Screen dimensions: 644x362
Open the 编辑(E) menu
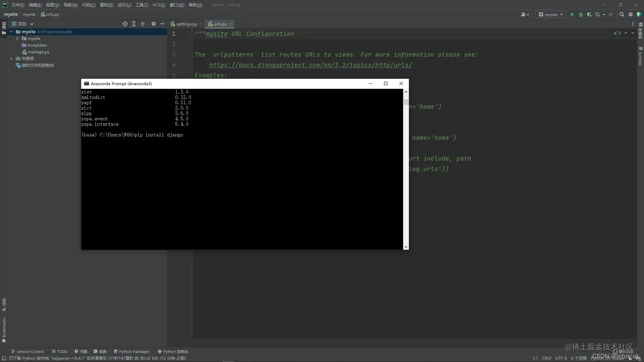pos(35,5)
